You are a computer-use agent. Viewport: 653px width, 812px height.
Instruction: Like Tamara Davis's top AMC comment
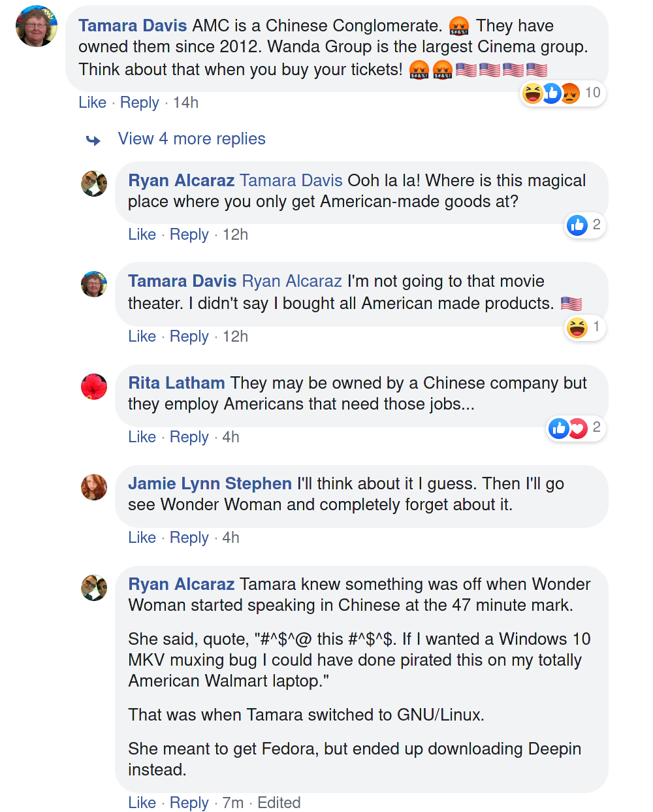pos(92,103)
